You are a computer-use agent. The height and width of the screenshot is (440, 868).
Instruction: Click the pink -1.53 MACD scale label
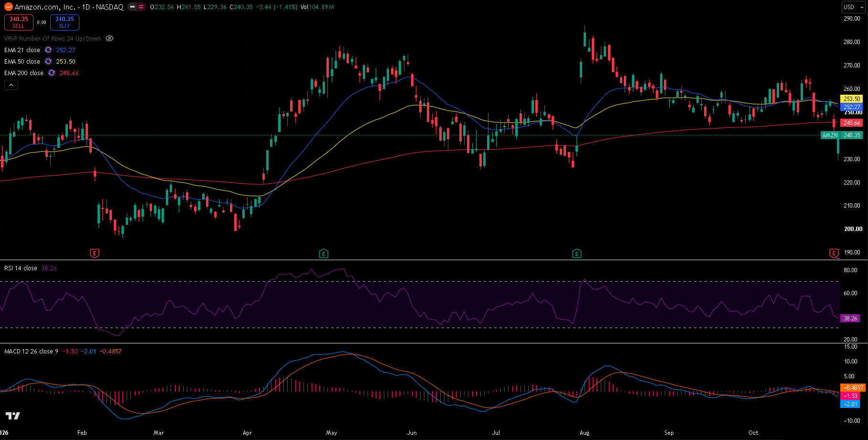point(850,396)
